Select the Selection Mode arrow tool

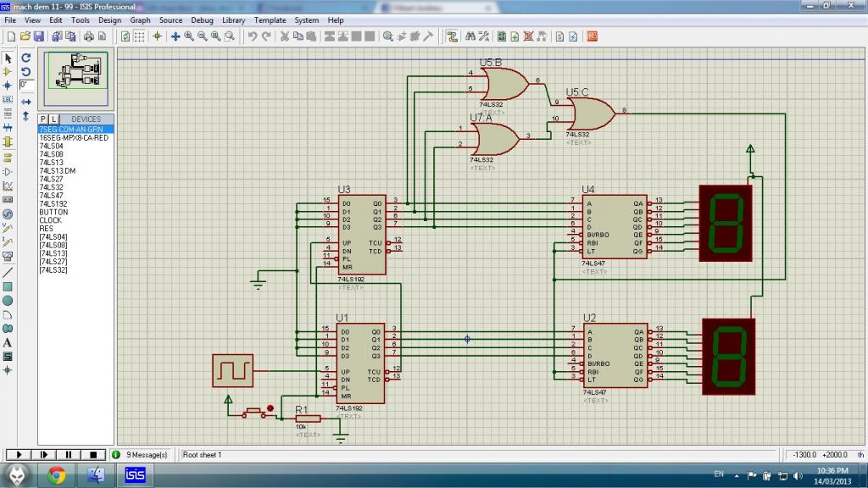tap(8, 58)
